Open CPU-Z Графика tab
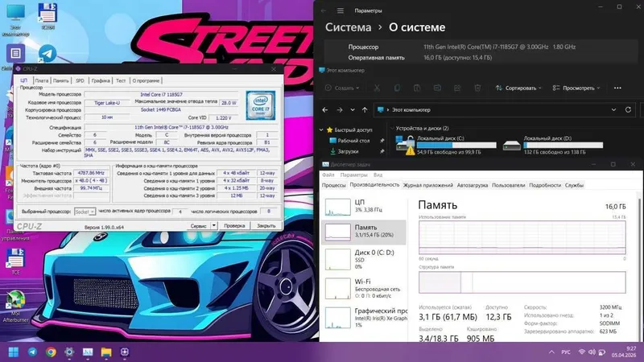The image size is (644, 362). coord(101,80)
